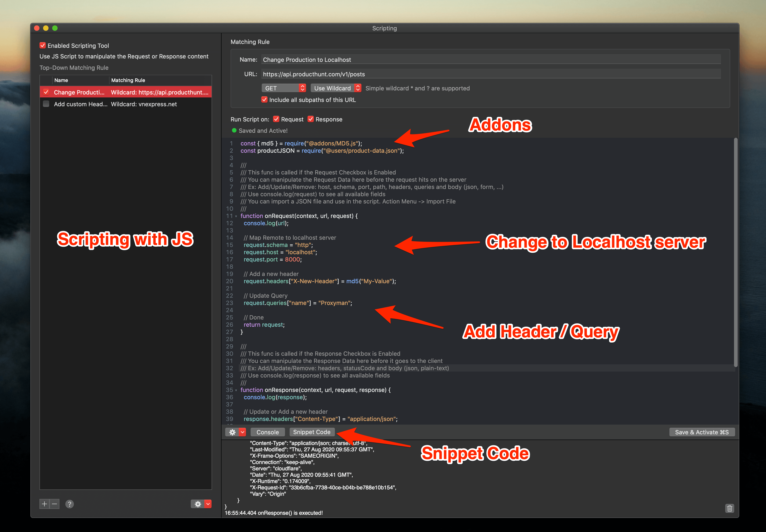Screen dimensions: 766x532
Task: Click code line 17 request.port 8000
Action: pos(273,259)
